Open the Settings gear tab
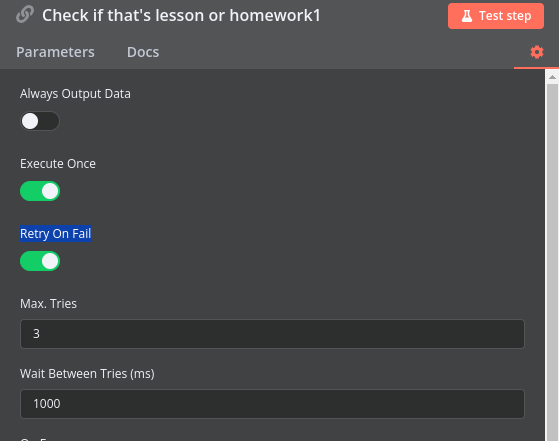The height and width of the screenshot is (441, 559). (537, 52)
